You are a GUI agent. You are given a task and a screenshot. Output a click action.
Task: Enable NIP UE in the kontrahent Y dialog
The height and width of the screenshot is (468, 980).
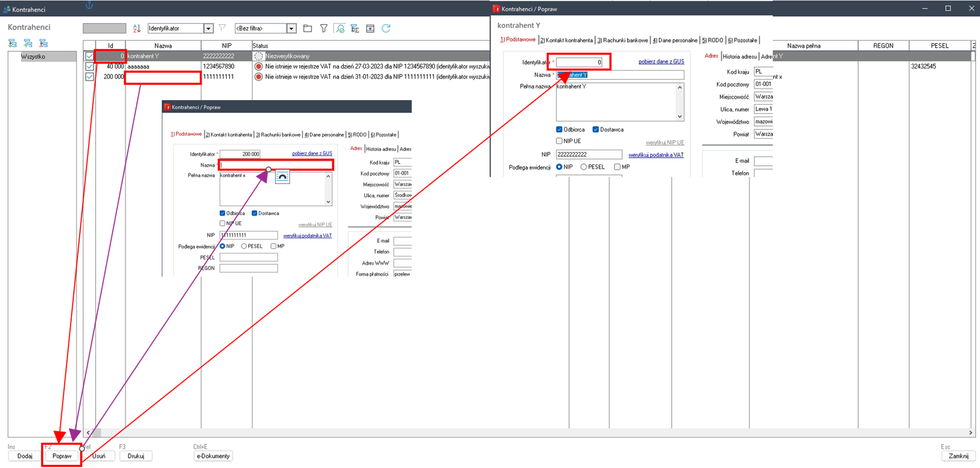[559, 141]
